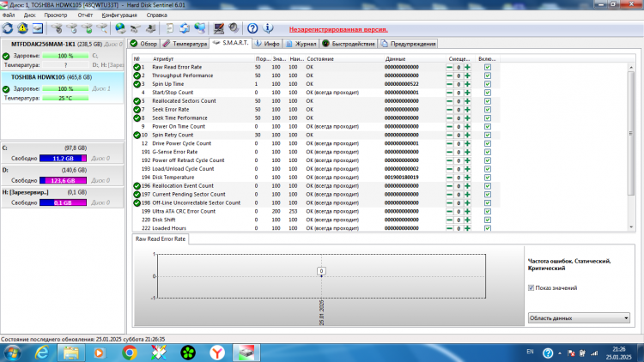This screenshot has width=644, height=362.
Task: Uncheck the Spin Up Time enable checkbox
Action: [x=488, y=84]
